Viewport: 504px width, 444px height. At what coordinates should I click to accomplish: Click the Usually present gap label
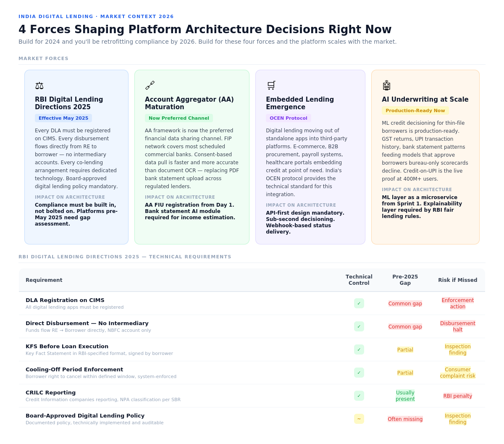[405, 396]
